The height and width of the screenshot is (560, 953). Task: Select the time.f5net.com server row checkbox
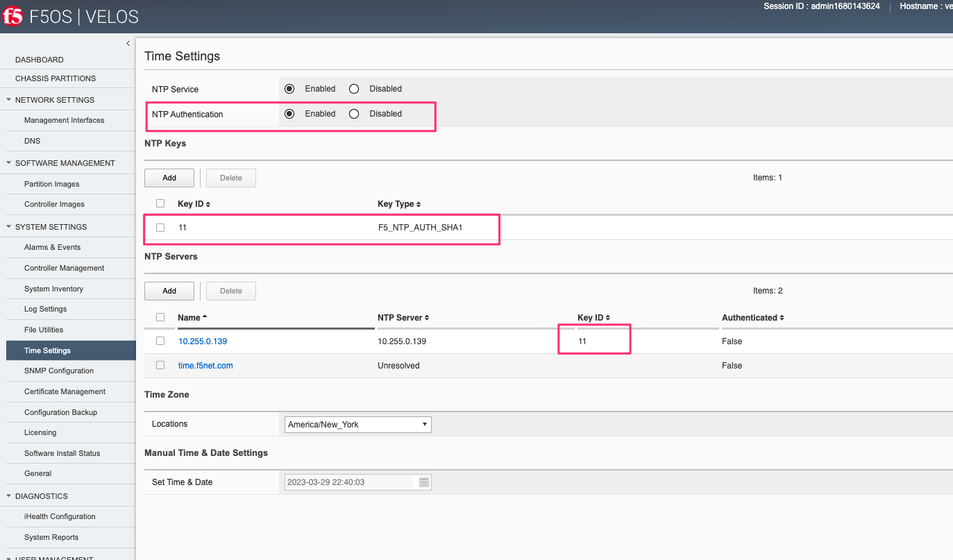(x=160, y=365)
